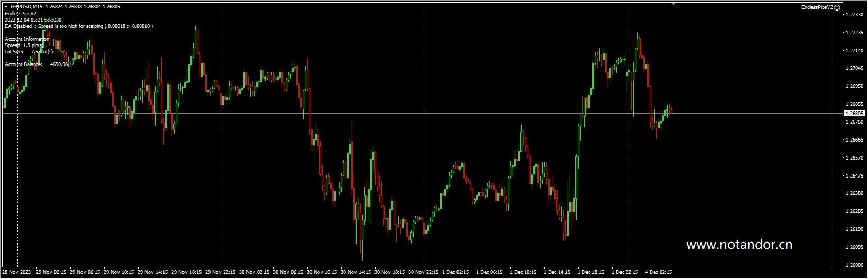
Task: Click the 29 Nov 22:15 time axis label
Action: click(221, 273)
